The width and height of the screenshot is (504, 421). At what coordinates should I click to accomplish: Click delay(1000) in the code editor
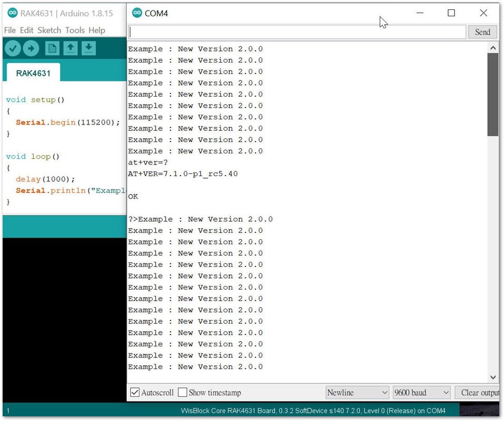45,179
